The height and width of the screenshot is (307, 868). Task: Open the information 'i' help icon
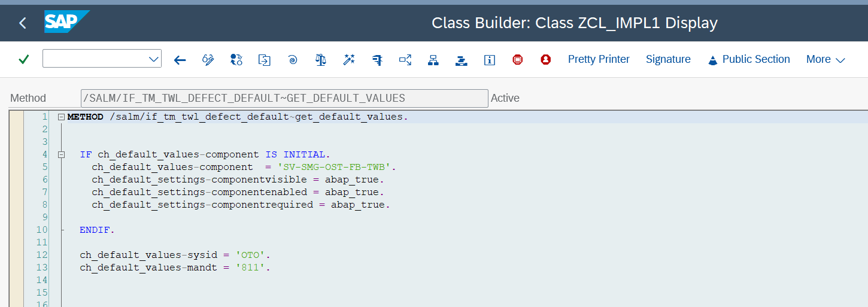490,60
